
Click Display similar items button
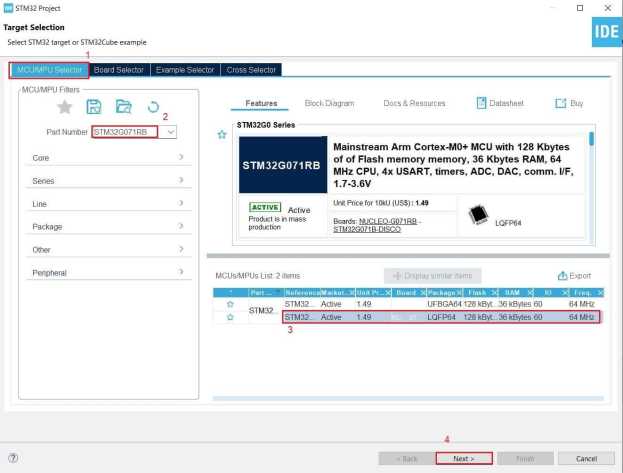(x=433, y=275)
